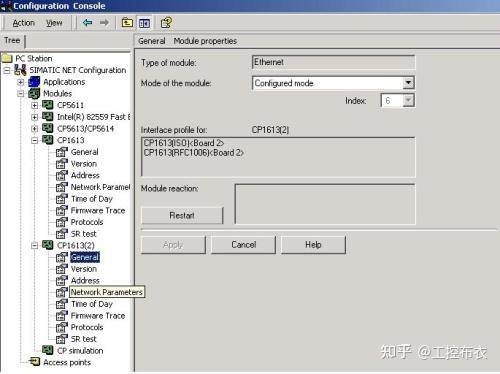Click SR test property icon under CP1613
The image size is (500, 374).
pos(62,234)
